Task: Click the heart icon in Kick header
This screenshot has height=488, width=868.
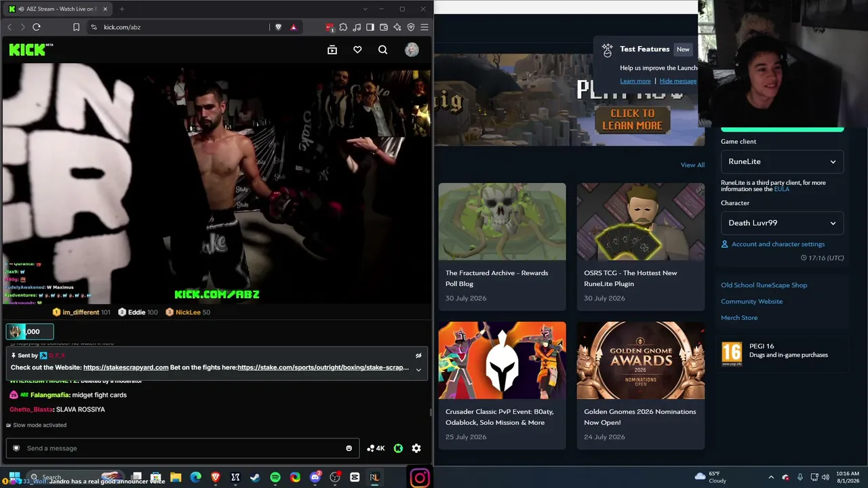Action: pos(357,49)
